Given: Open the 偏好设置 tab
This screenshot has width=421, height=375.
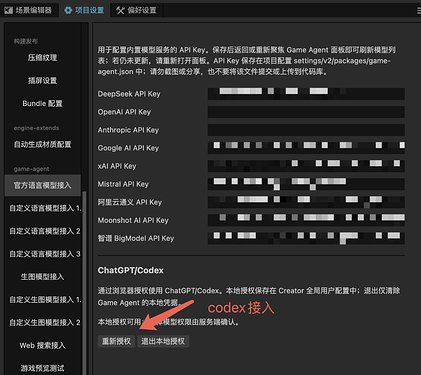Looking at the screenshot, I should 137,10.
